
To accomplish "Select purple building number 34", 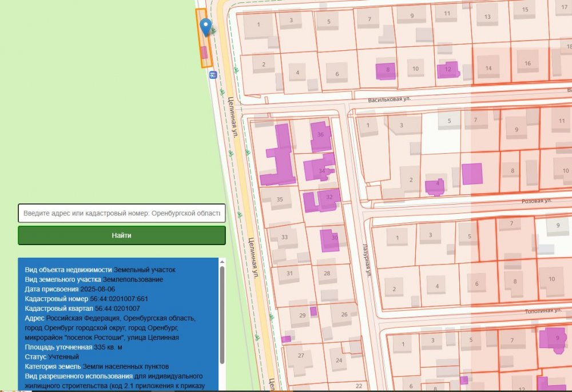I will (317, 168).
